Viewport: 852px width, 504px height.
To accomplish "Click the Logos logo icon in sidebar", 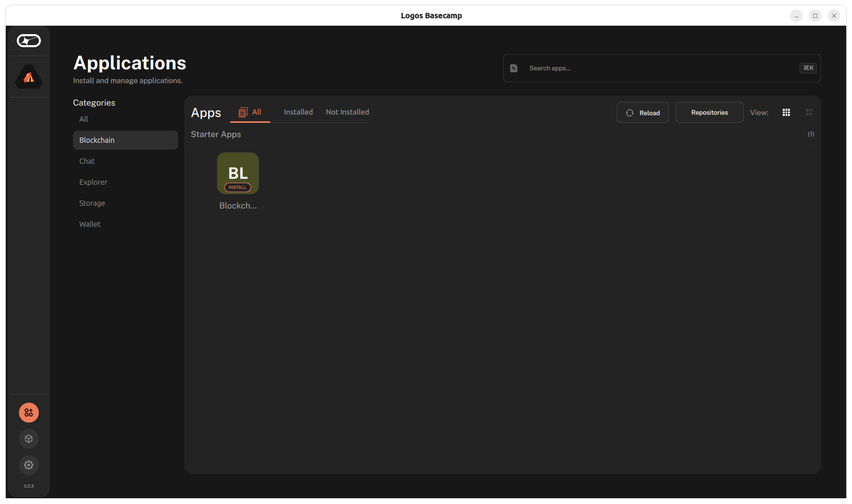I will [29, 40].
